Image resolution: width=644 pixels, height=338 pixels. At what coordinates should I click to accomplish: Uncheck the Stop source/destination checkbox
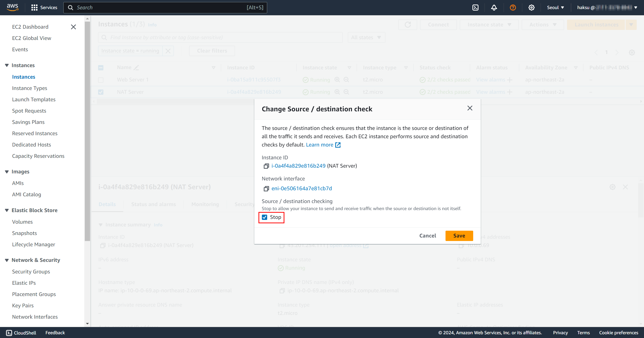[x=265, y=217]
